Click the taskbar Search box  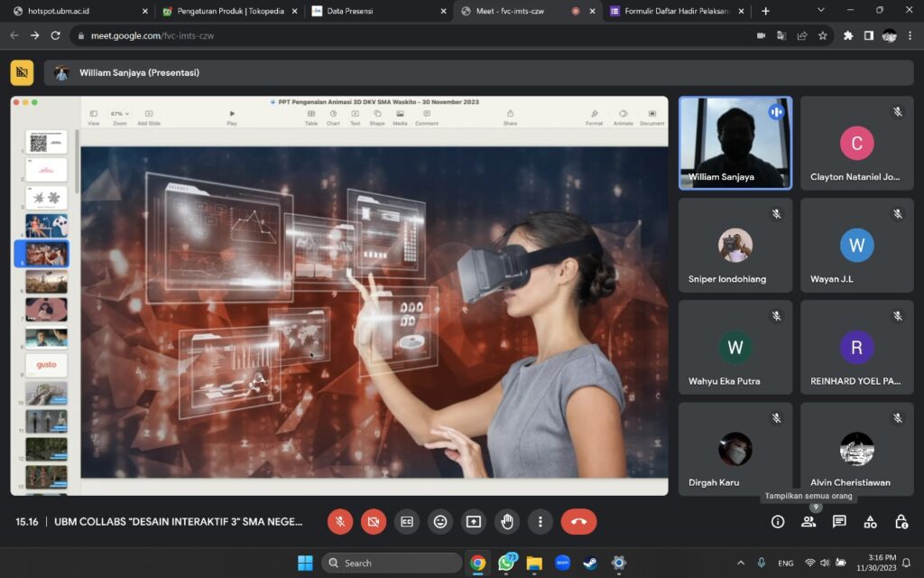(x=392, y=563)
